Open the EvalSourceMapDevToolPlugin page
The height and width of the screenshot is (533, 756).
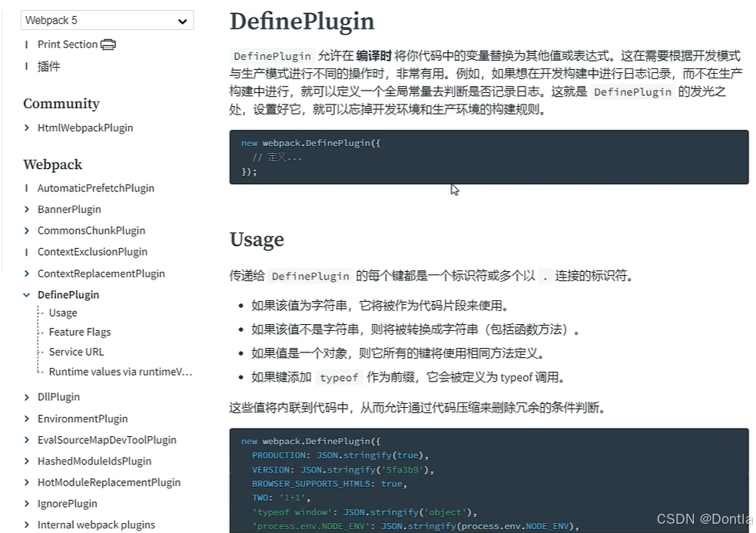(x=107, y=439)
